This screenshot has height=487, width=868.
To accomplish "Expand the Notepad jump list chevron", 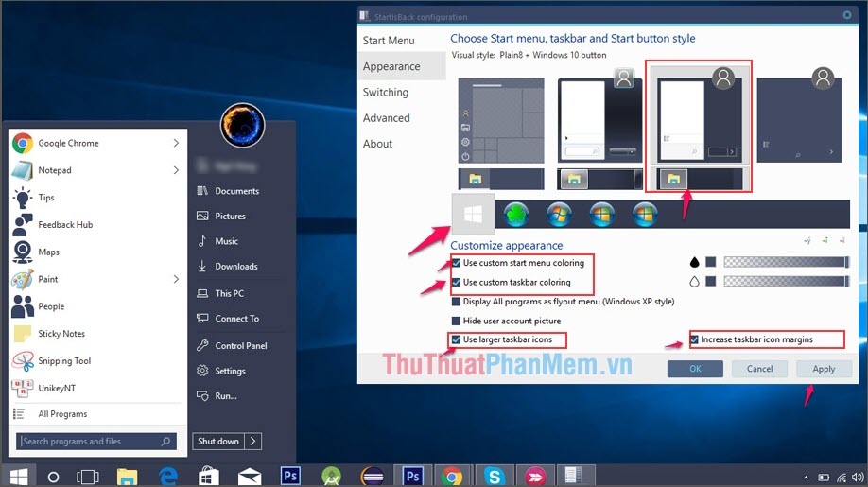I will point(176,170).
